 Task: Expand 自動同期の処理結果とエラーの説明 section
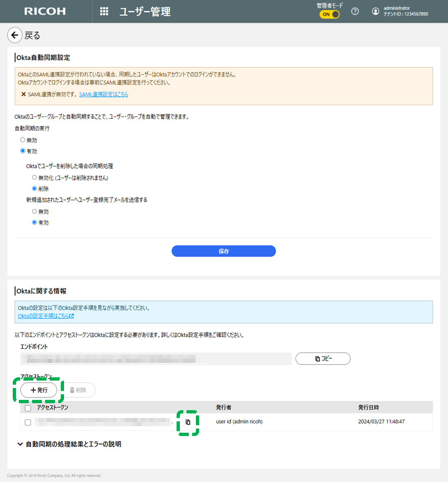click(x=69, y=444)
